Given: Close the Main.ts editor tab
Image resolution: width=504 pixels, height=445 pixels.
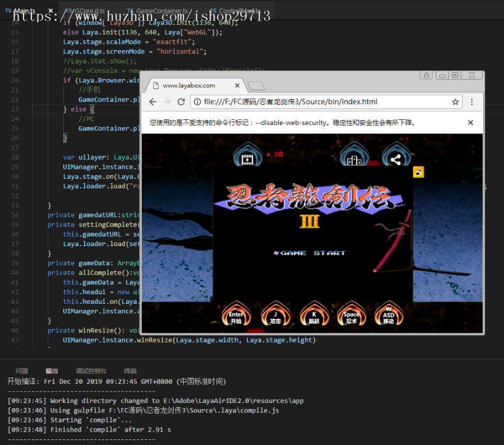Looking at the screenshot, I should tap(50, 11).
